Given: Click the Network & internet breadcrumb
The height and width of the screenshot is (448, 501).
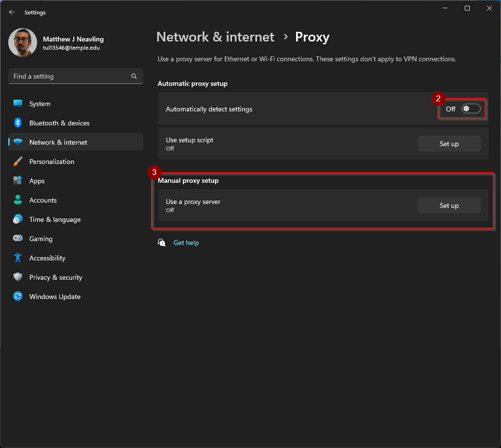Looking at the screenshot, I should tap(216, 37).
